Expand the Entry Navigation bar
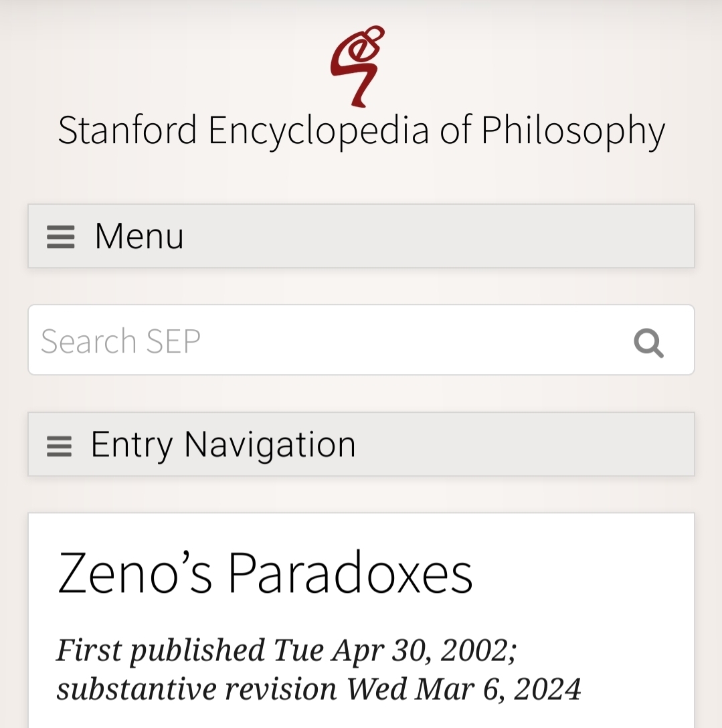Image resolution: width=722 pixels, height=728 pixels. coord(361,444)
